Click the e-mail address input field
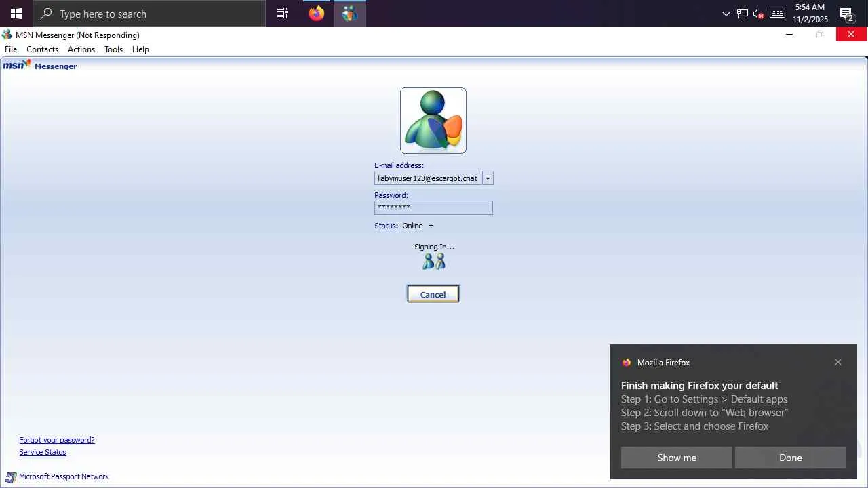This screenshot has height=488, width=868. (428, 178)
